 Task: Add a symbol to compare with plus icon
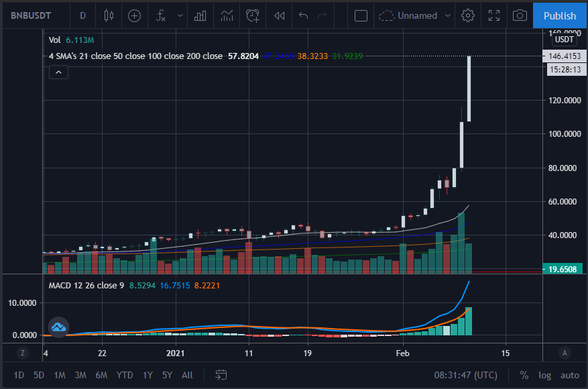pyautogui.click(x=134, y=15)
